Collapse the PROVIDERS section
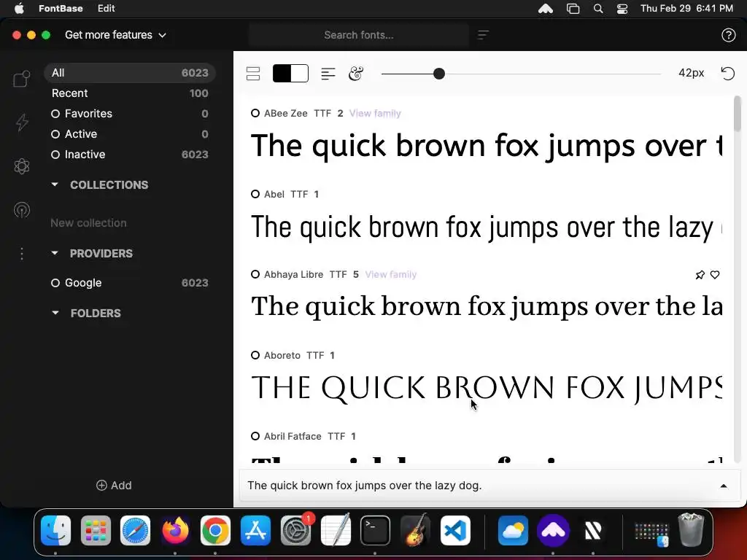The width and height of the screenshot is (747, 560). tap(55, 253)
